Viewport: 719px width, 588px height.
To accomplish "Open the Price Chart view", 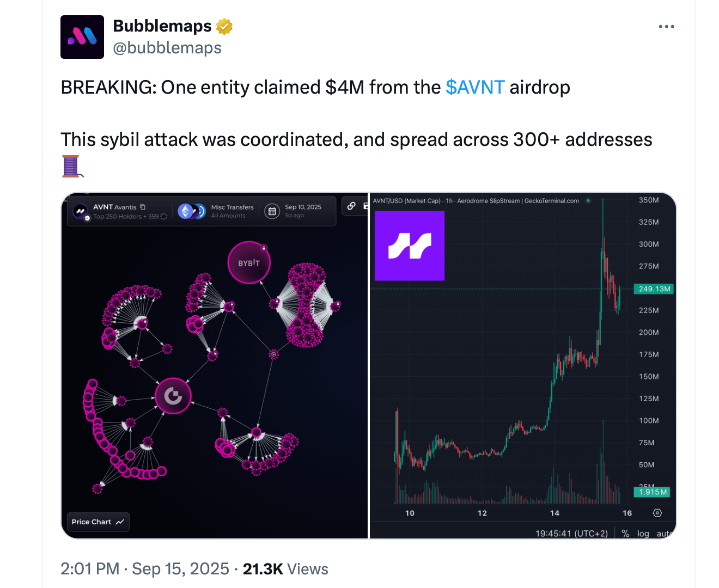I will 98,522.
